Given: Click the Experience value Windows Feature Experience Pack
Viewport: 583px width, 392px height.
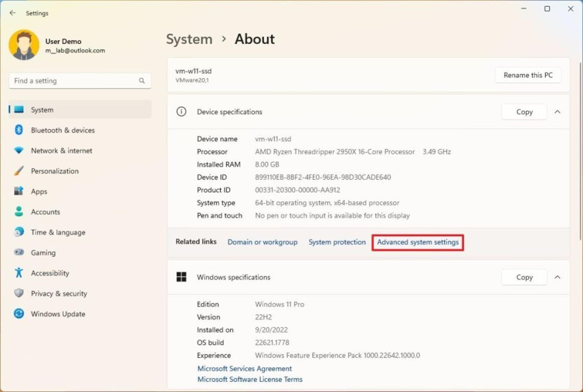Looking at the screenshot, I should 337,355.
